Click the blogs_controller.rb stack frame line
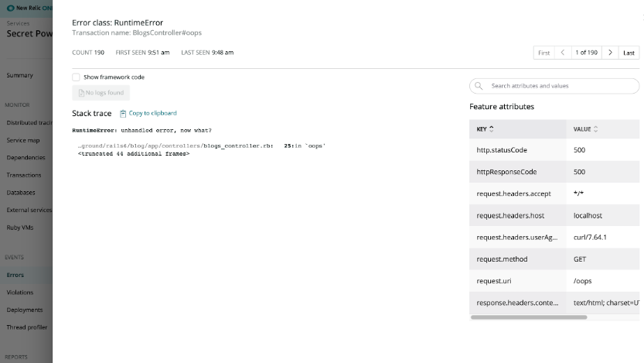Image resolution: width=644 pixels, height=363 pixels. click(202, 146)
